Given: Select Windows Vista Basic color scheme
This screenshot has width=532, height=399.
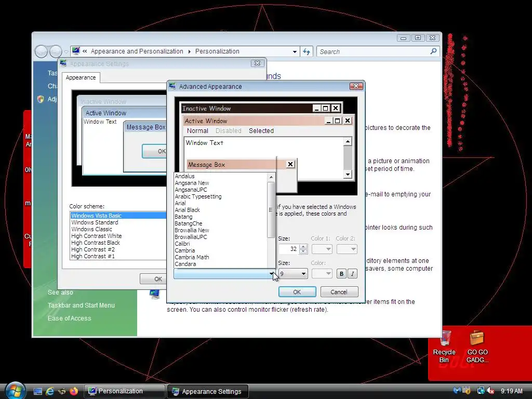Looking at the screenshot, I should pyautogui.click(x=118, y=216).
